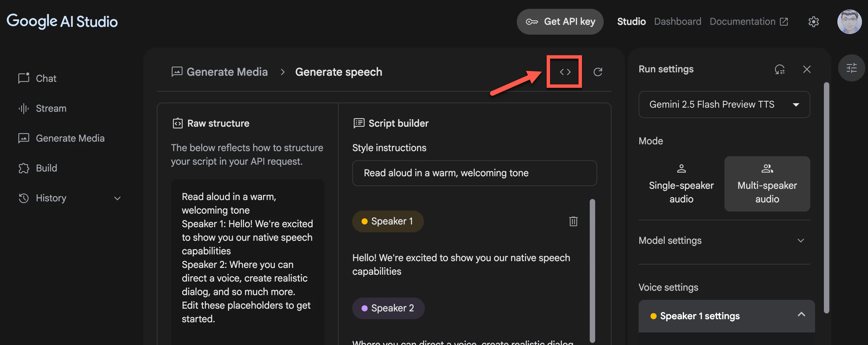
Task: Select Single-speaker audio mode
Action: point(681,184)
